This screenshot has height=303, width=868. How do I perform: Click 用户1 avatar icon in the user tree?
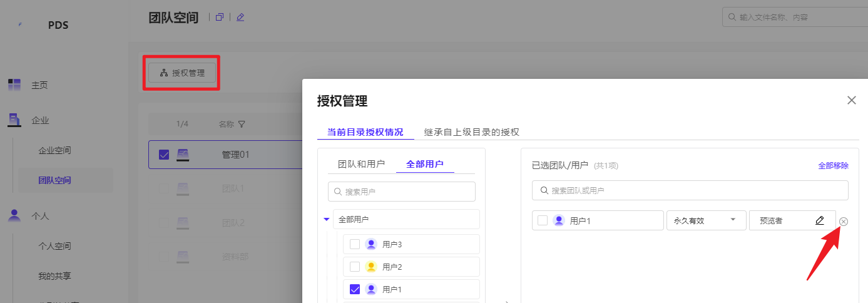pos(371,289)
